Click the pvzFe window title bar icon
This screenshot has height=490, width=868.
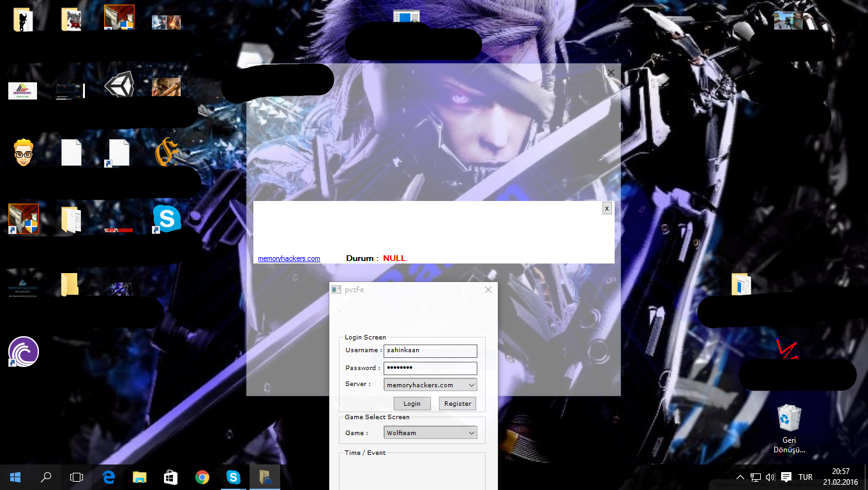point(336,290)
